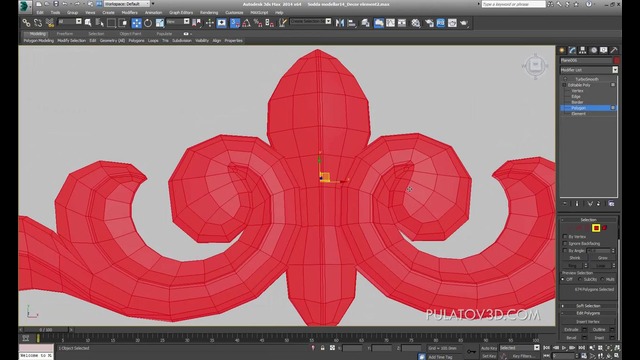Screen dimensions: 640x360
Task: Click the Plane006 object color swatch
Action: (x=616, y=60)
